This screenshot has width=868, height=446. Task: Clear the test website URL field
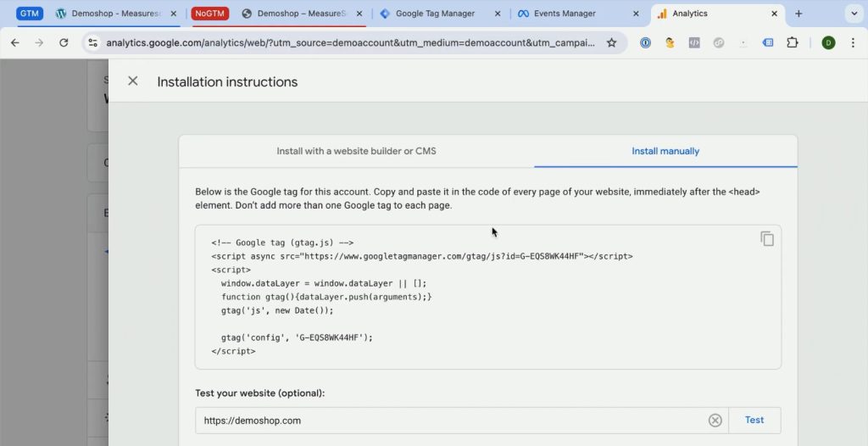(x=715, y=421)
